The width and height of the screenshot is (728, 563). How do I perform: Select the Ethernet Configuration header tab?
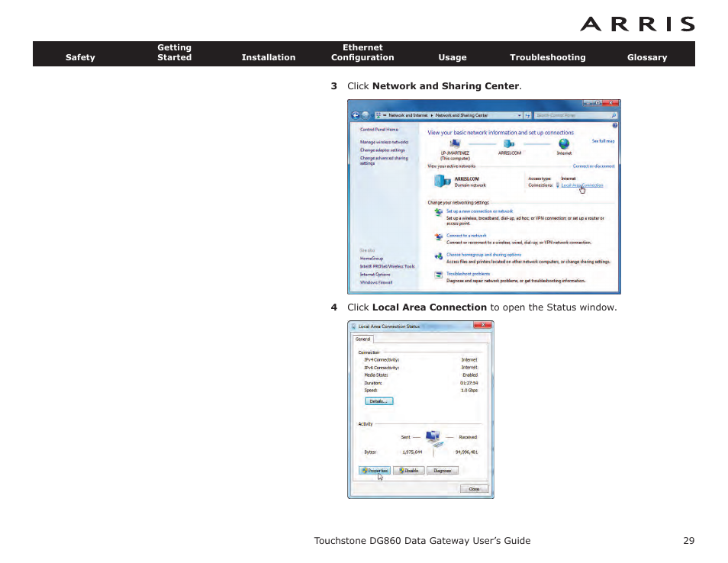(x=362, y=52)
